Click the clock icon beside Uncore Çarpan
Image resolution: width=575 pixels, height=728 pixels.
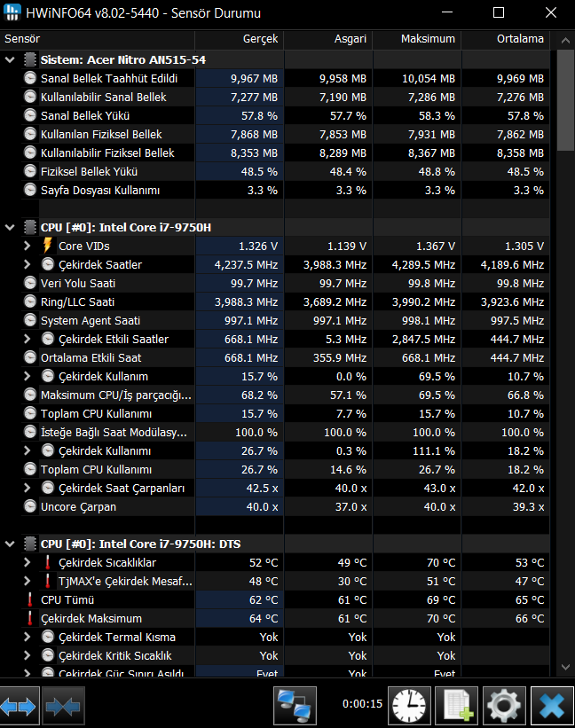click(30, 506)
